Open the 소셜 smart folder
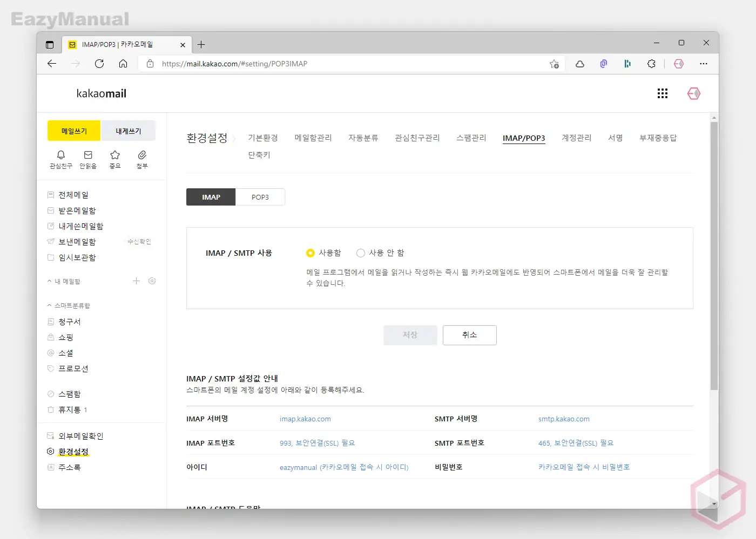 pos(66,353)
